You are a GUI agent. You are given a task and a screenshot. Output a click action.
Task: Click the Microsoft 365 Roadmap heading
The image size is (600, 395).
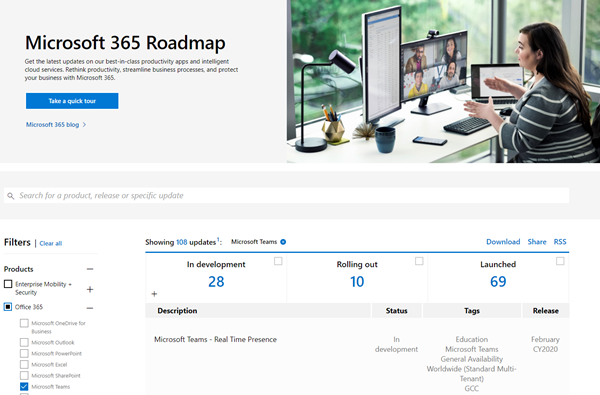125,43
